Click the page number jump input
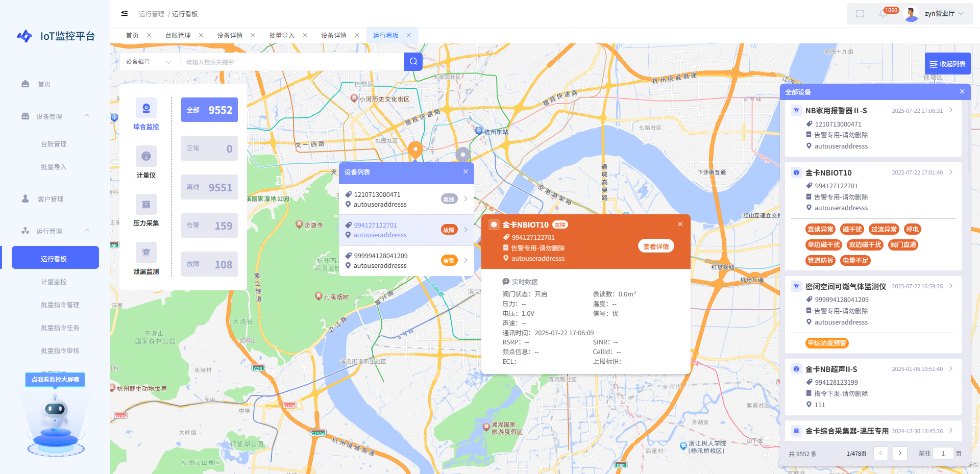The width and height of the screenshot is (980, 474). click(943, 453)
